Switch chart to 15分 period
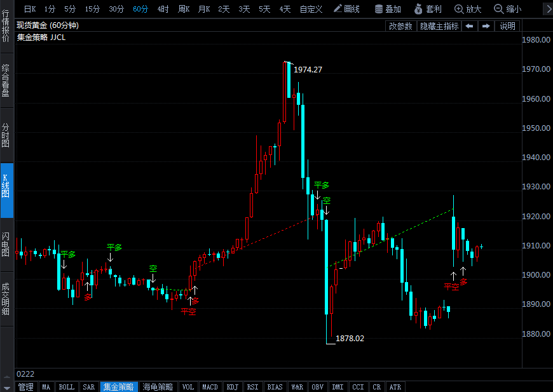Screen dimensions: 553x392 (92, 9)
